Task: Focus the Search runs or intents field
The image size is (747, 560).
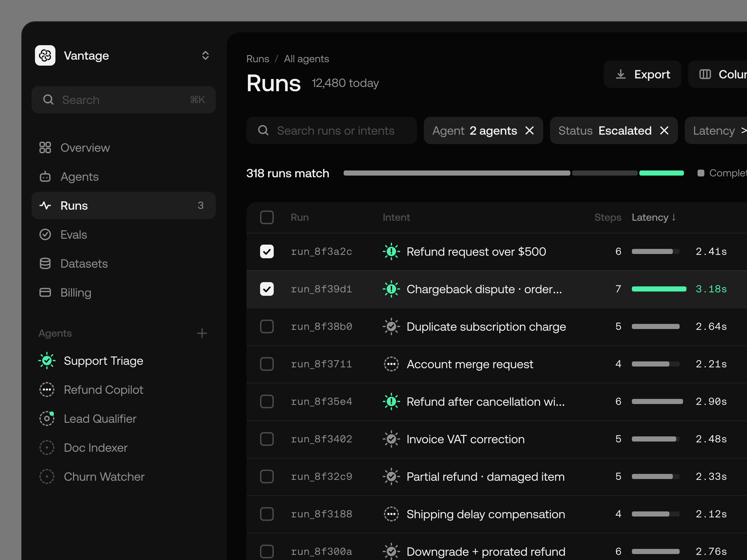Action: pyautogui.click(x=332, y=131)
